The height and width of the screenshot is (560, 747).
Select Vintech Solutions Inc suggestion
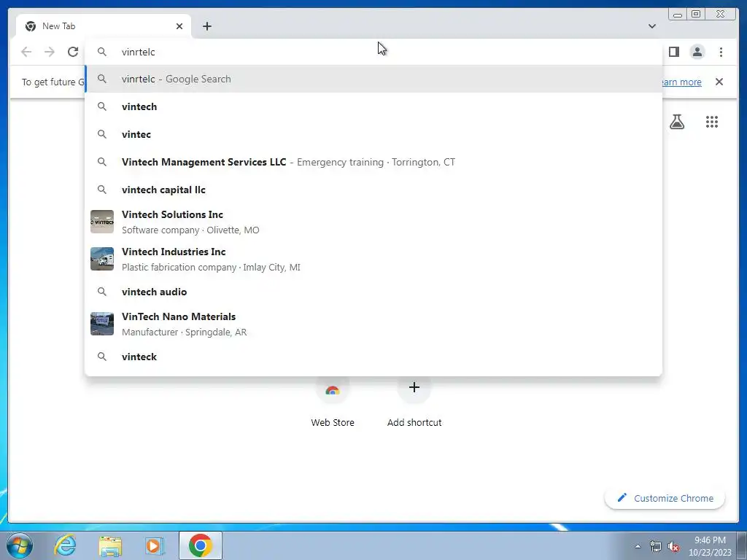pos(373,222)
